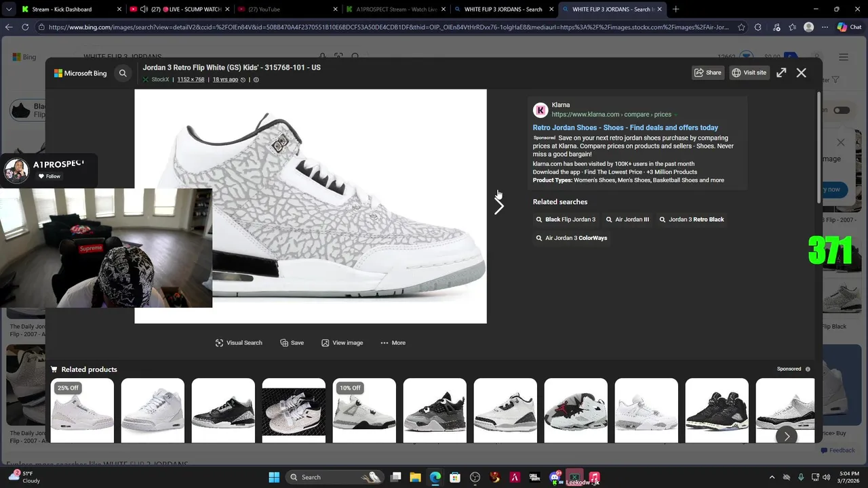Search related Jordan 3 Retro Black
The height and width of the screenshot is (488, 868).
[x=692, y=220]
